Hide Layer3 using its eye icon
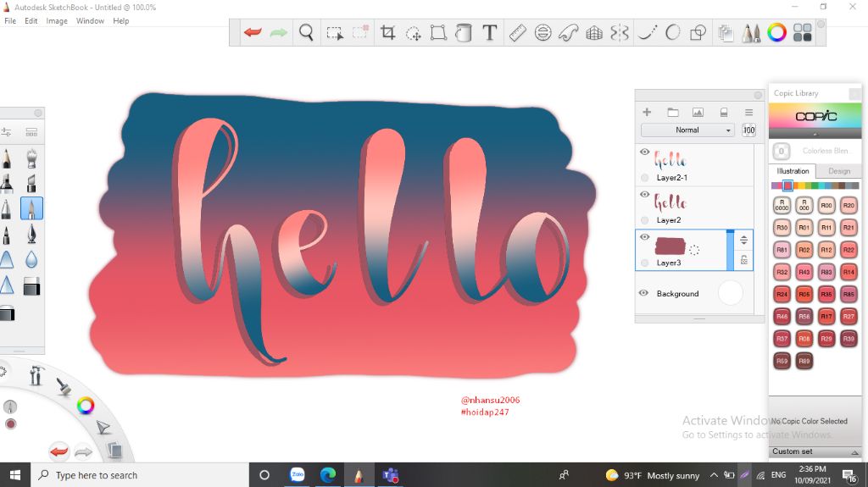This screenshot has height=487, width=868. point(644,237)
